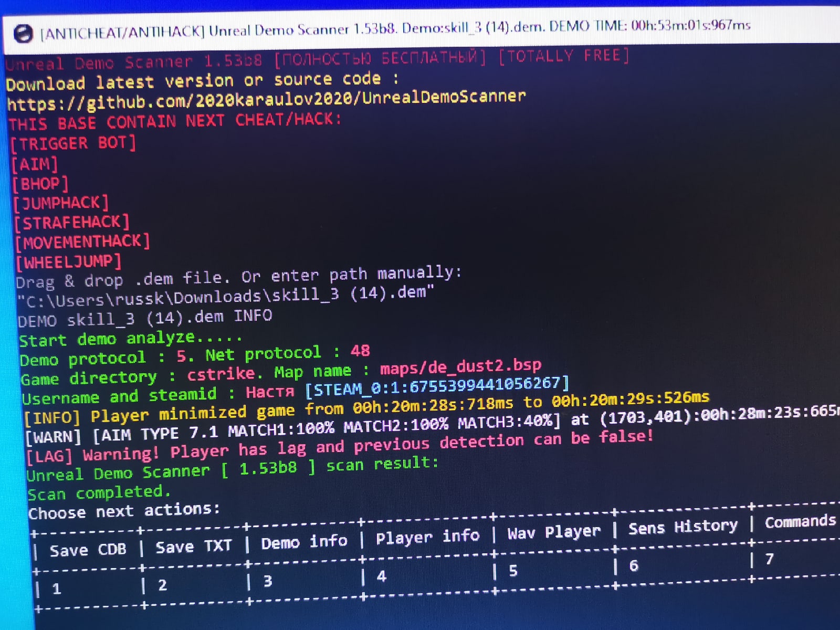The width and height of the screenshot is (840, 630).
Task: Click the C:\Users\russk\Downloads path line
Action: pyautogui.click(x=226, y=297)
